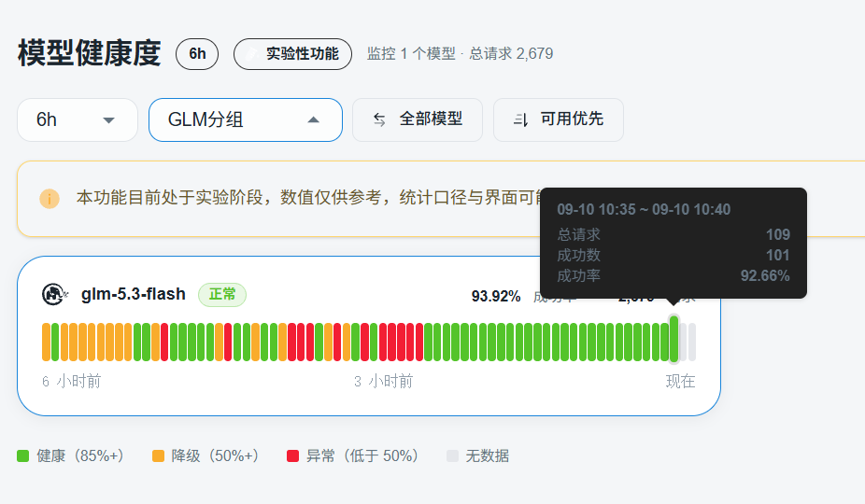This screenshot has height=504, width=865.
Task: Click the swap arrows icon beside 全部模型
Action: [x=379, y=119]
